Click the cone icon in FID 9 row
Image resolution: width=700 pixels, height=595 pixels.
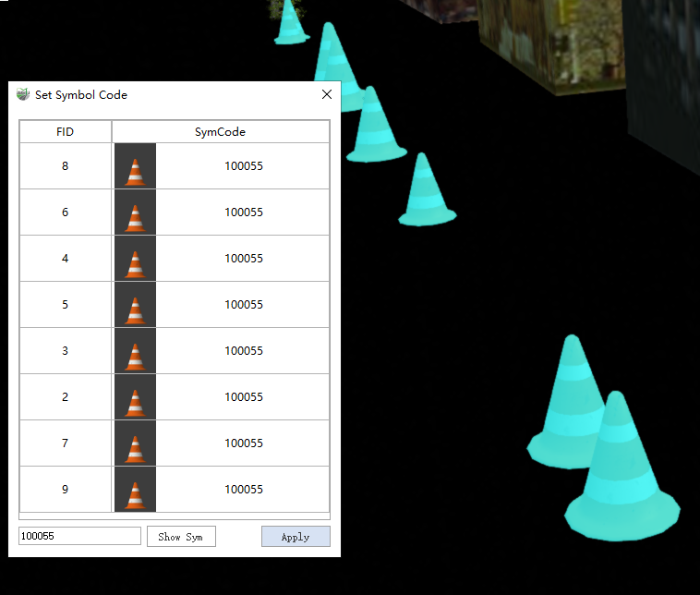pos(135,491)
